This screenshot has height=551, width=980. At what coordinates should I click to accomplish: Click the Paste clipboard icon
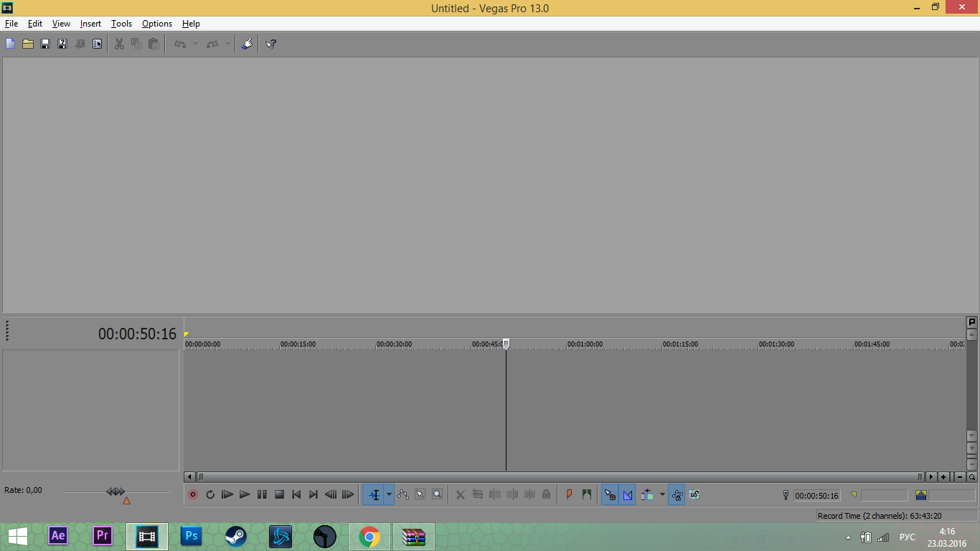tap(154, 44)
